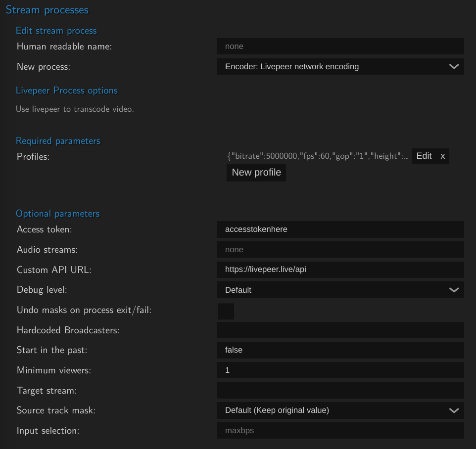This screenshot has height=449, width=476.
Task: Click the Source track mask chevron arrow
Action: [x=454, y=410]
